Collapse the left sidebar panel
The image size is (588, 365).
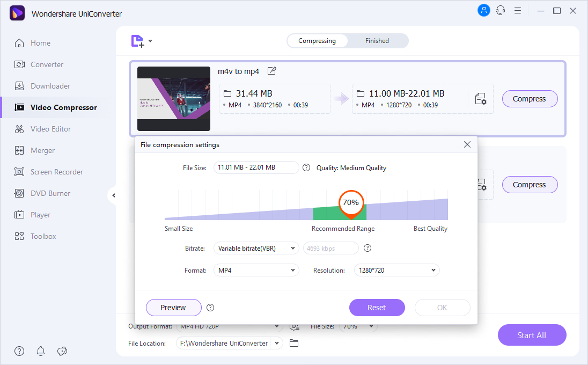click(x=113, y=195)
